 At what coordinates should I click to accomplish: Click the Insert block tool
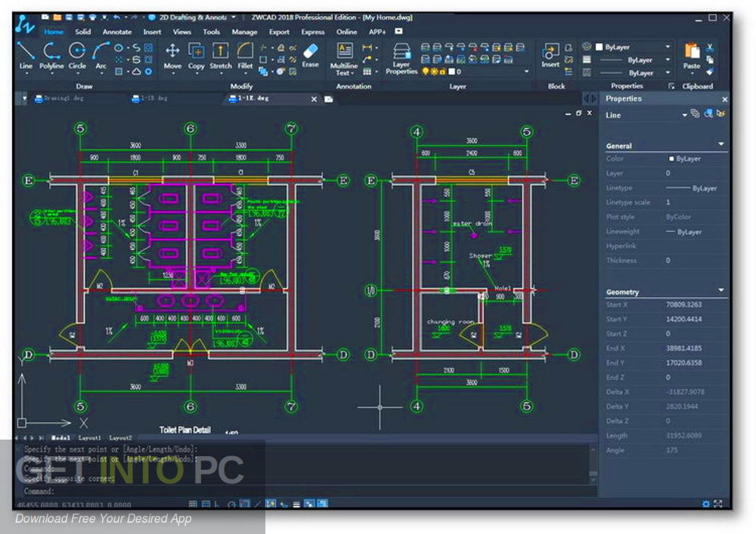pyautogui.click(x=550, y=54)
